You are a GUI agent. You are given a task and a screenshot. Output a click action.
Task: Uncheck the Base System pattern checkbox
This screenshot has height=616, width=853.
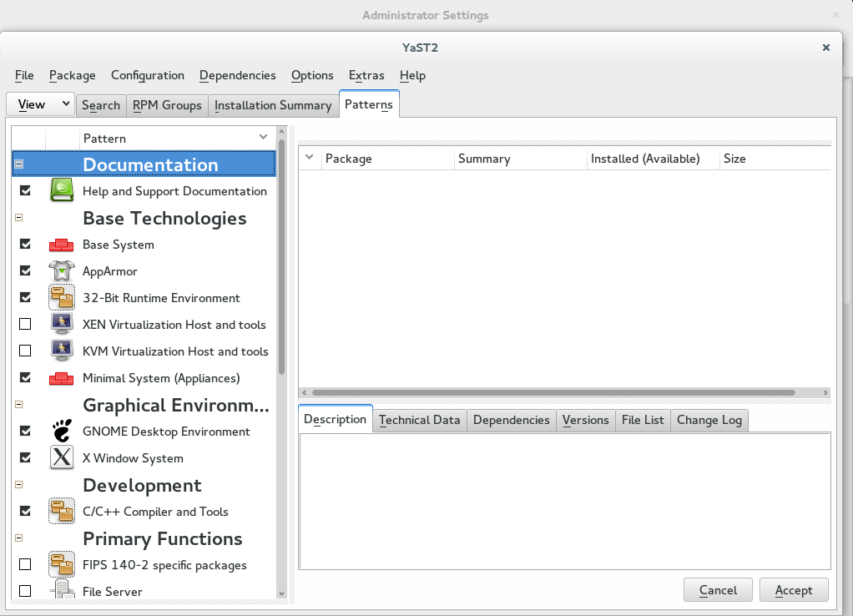[x=24, y=244]
